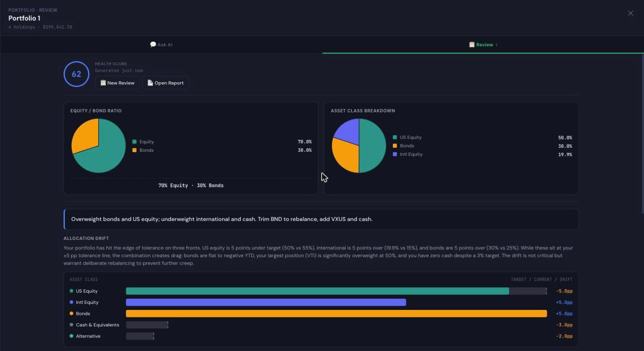This screenshot has width=644, height=351.
Task: Click the Alternative row dot icon
Action: [x=71, y=336]
